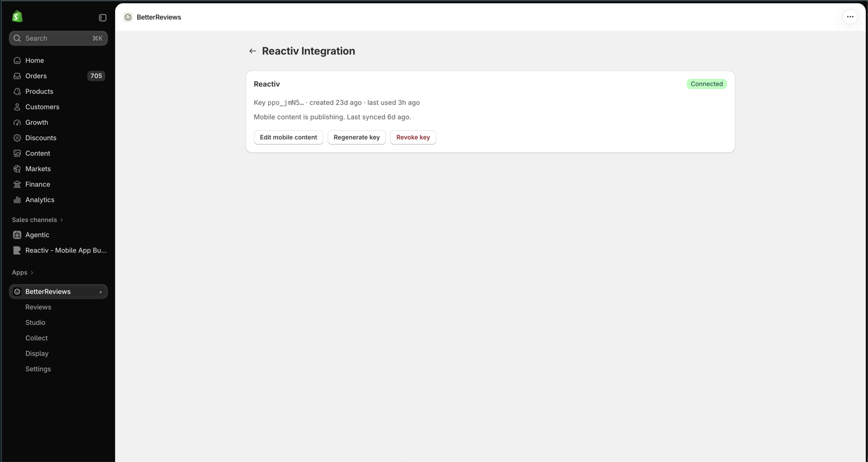Click the Orders inbox icon

(17, 76)
